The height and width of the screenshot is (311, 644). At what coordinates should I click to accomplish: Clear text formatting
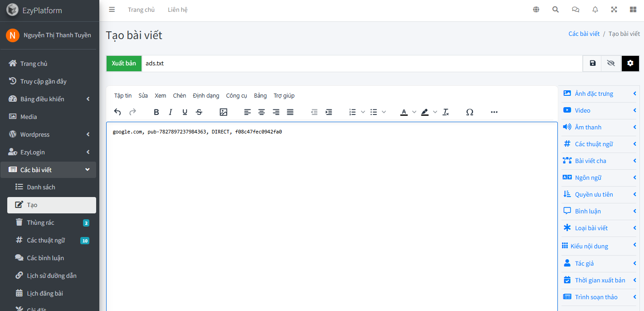point(446,112)
